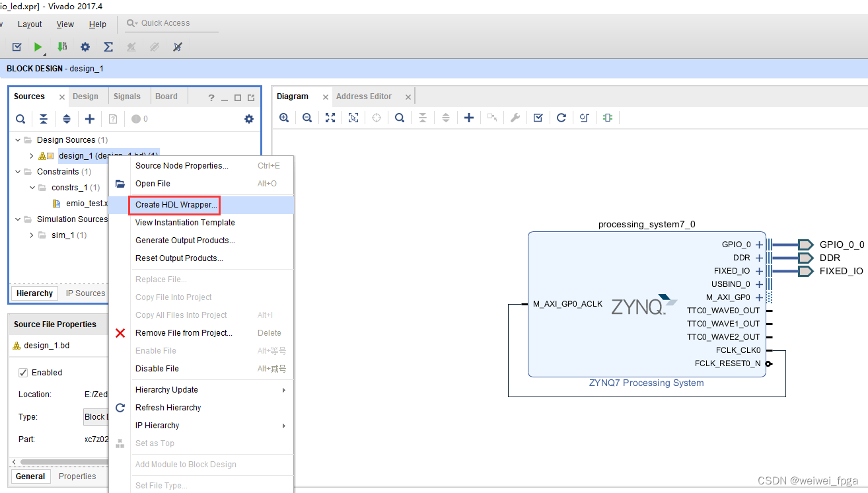Add IP with diagram plus icon
The height and width of the screenshot is (493, 868).
(x=469, y=118)
